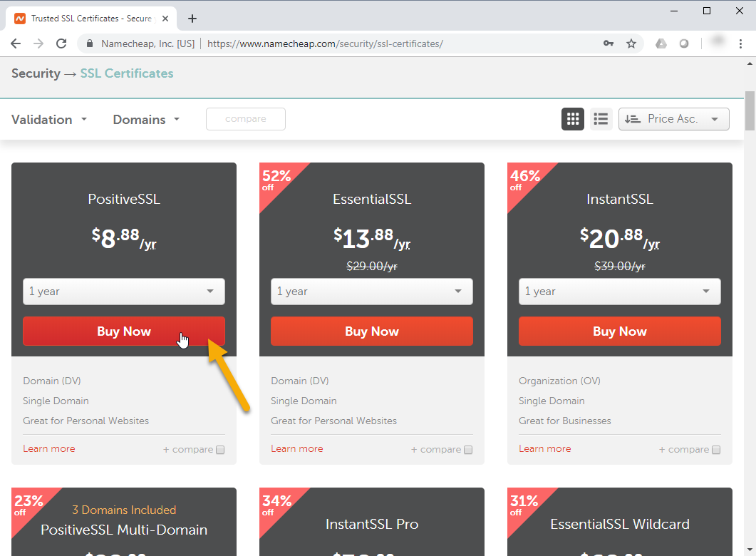Click the 52% off badge
The width and height of the screenshot is (756, 556).
[276, 180]
